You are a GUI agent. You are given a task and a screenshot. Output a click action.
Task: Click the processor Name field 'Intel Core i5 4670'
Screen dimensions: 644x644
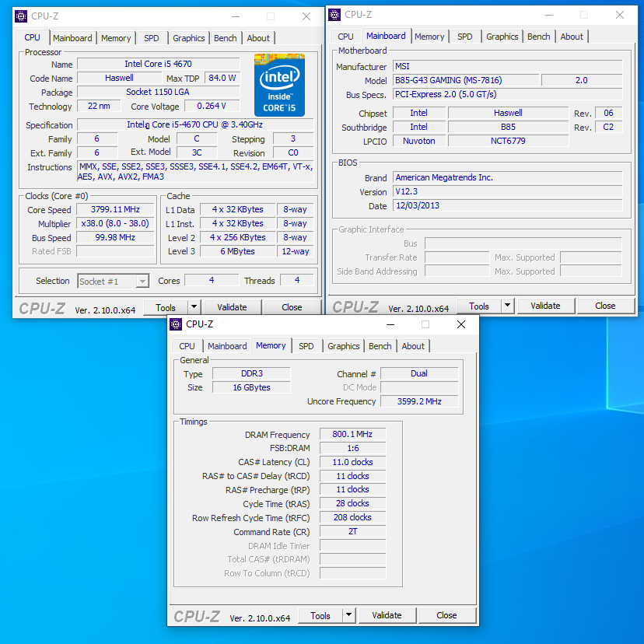point(159,64)
